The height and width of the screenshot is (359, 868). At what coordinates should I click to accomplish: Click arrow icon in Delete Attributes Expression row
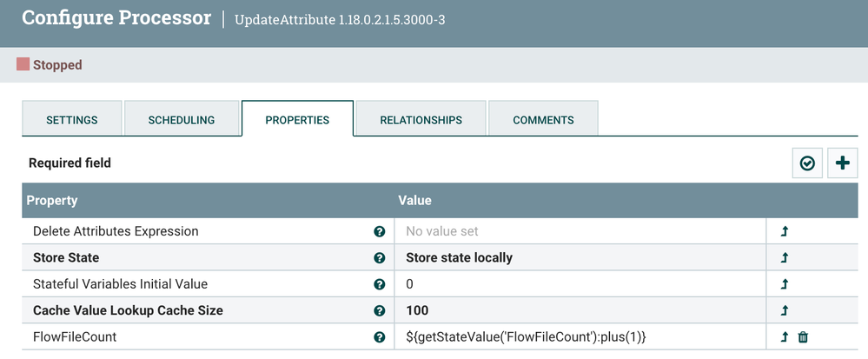click(785, 232)
